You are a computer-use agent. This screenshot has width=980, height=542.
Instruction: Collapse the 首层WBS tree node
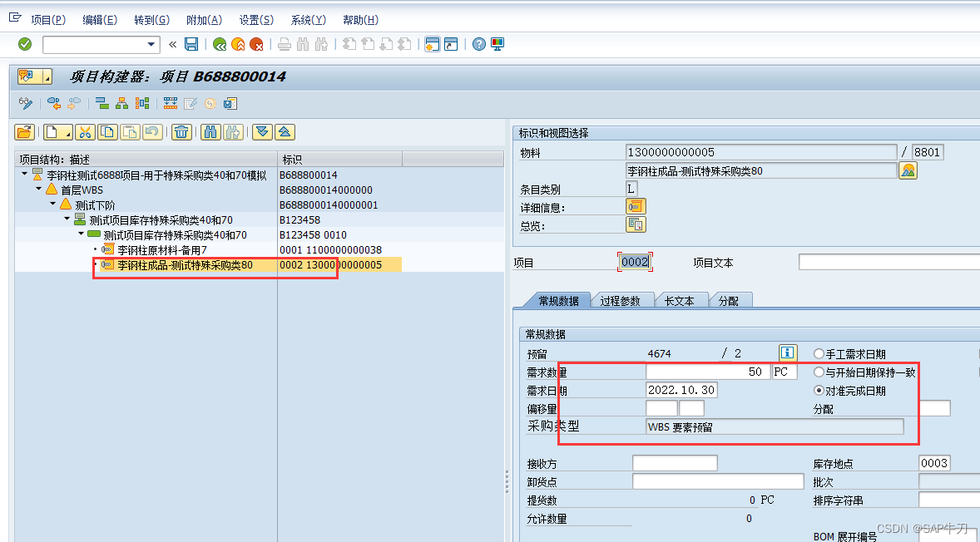tap(39, 189)
